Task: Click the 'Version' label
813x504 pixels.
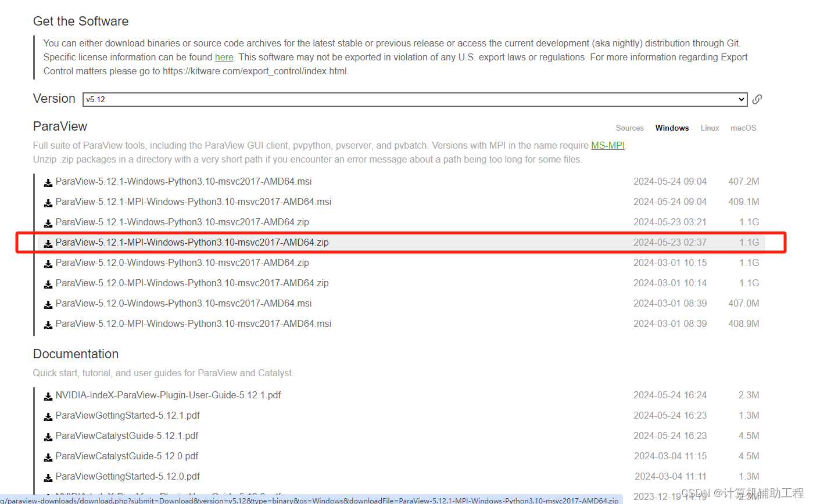Action: 54,99
